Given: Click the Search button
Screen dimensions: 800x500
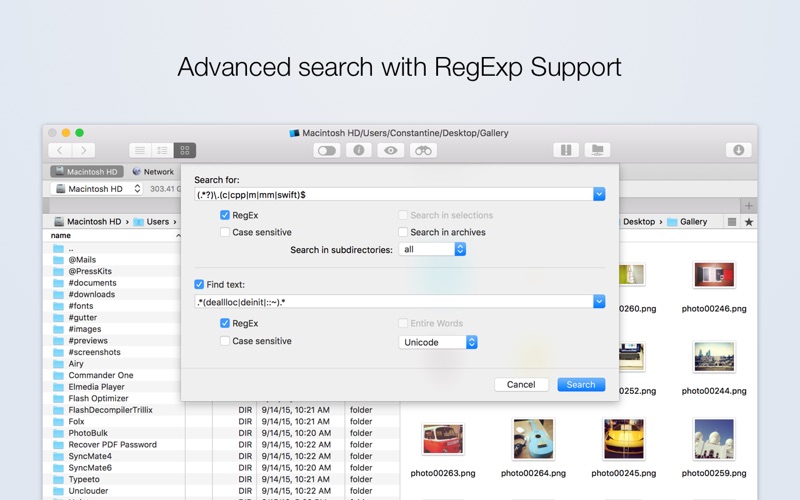Looking at the screenshot, I should click(x=581, y=385).
